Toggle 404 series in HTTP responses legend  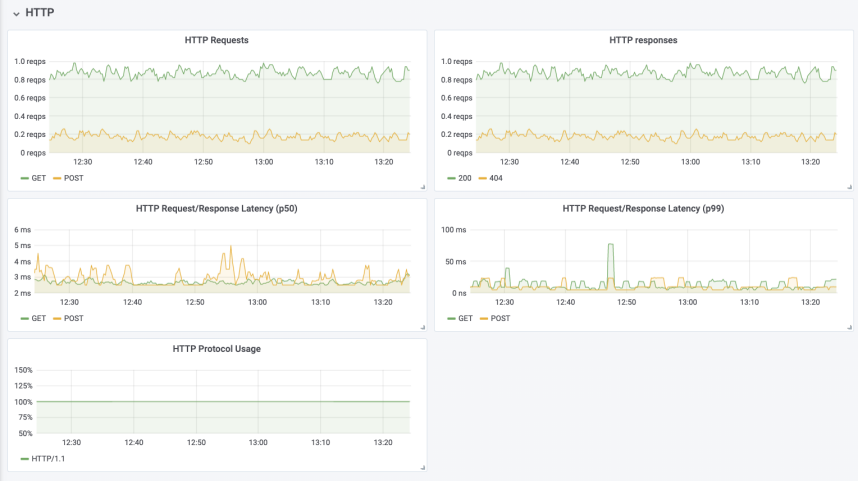tap(496, 178)
